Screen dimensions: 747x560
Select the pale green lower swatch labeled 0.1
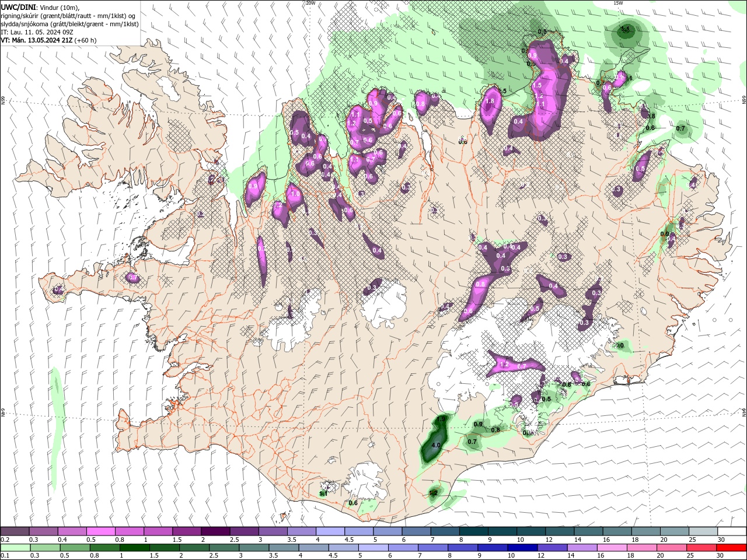click(x=15, y=548)
